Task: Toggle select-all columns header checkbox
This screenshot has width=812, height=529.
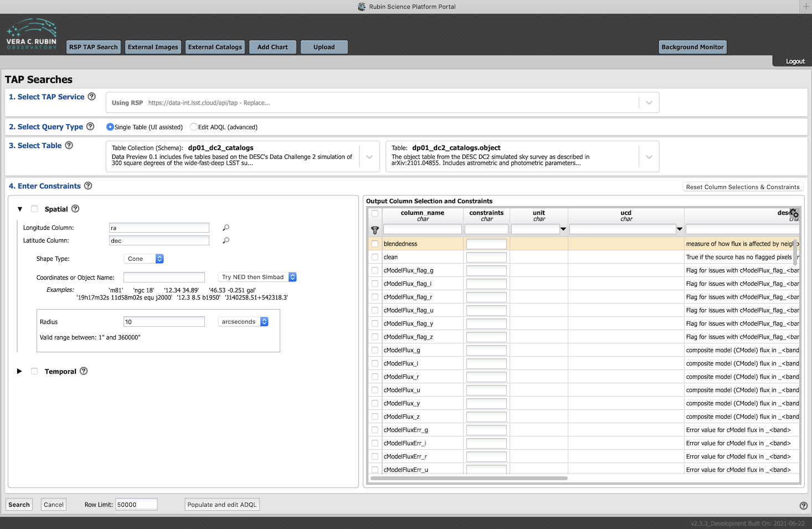Action: click(375, 213)
